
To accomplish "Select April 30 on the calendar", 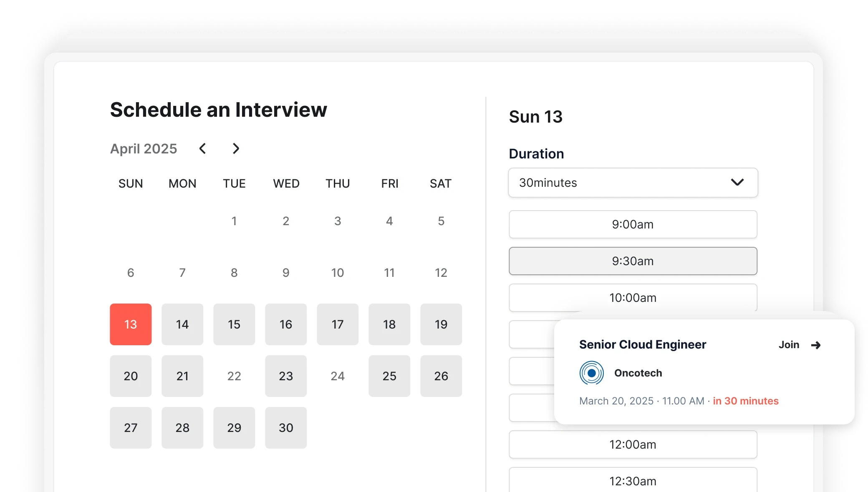I will point(286,428).
